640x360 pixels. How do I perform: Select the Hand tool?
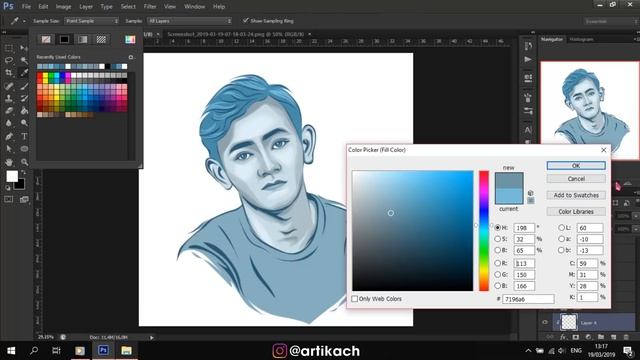[x=9, y=162]
